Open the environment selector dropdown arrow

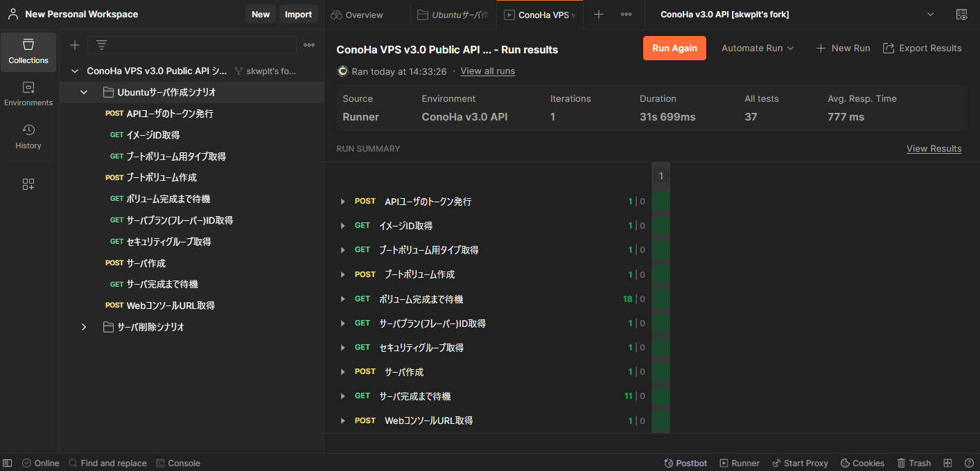point(930,15)
